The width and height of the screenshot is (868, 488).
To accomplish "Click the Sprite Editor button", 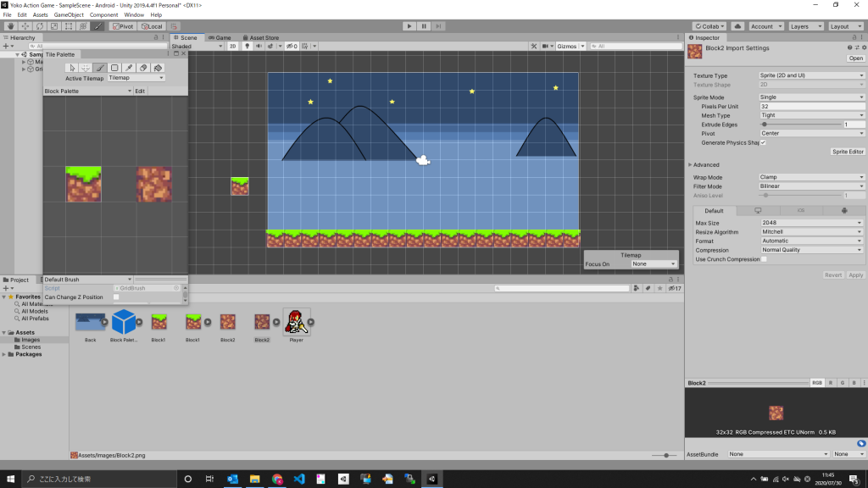I will (x=848, y=152).
